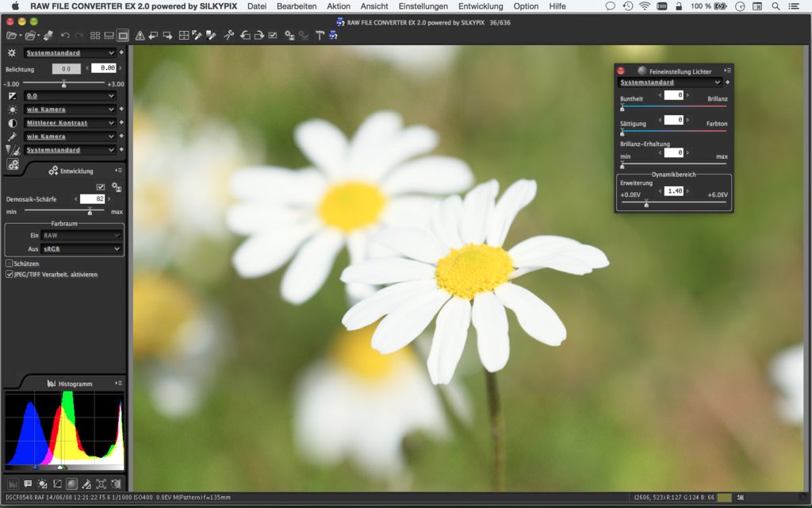Viewport: 812px width, 508px height.
Task: Click the undo arrow icon
Action: point(65,36)
